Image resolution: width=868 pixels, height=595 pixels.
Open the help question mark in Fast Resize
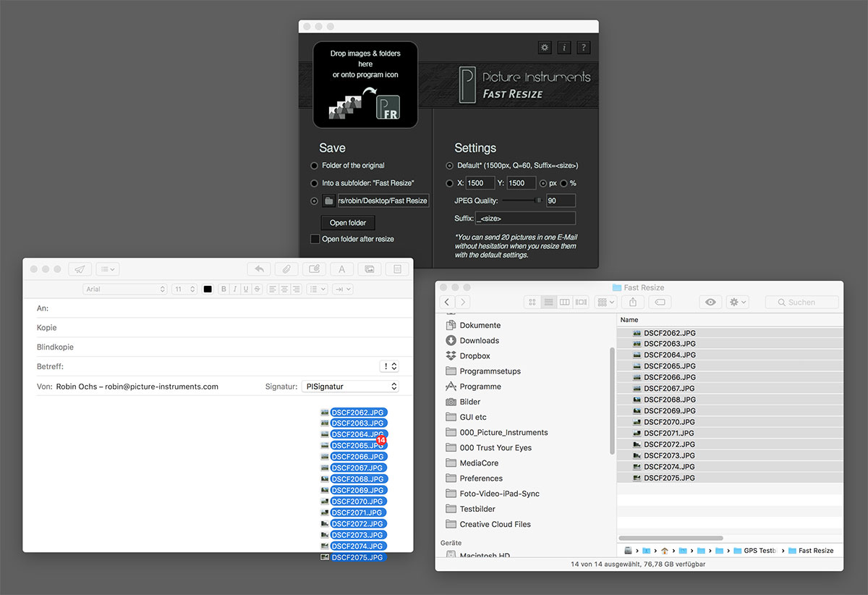(x=584, y=48)
